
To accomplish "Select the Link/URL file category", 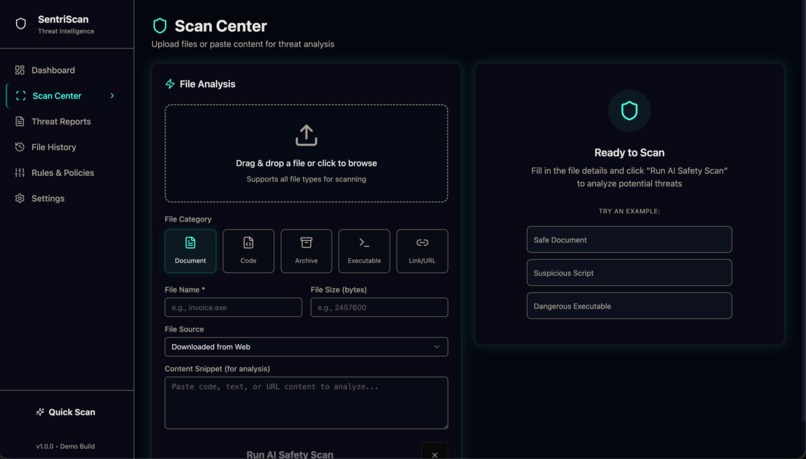I will (422, 251).
